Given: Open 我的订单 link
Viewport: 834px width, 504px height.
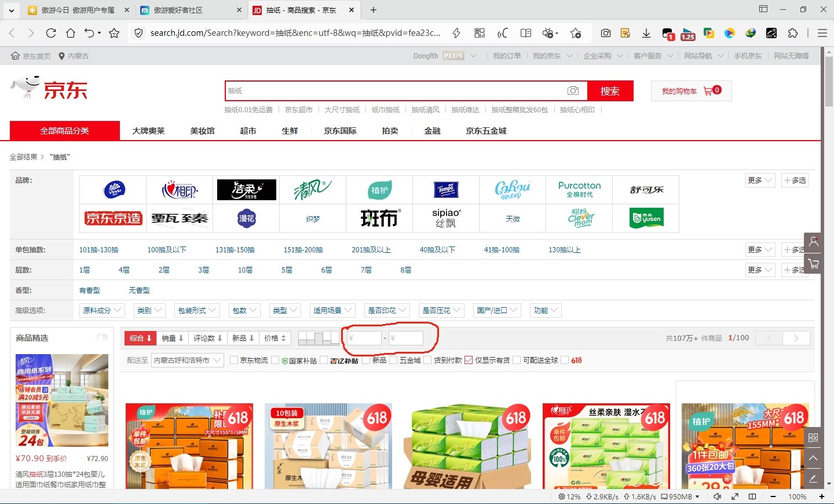Looking at the screenshot, I should (507, 56).
